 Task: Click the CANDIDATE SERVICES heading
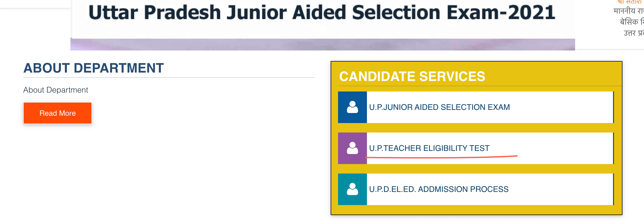click(x=412, y=77)
